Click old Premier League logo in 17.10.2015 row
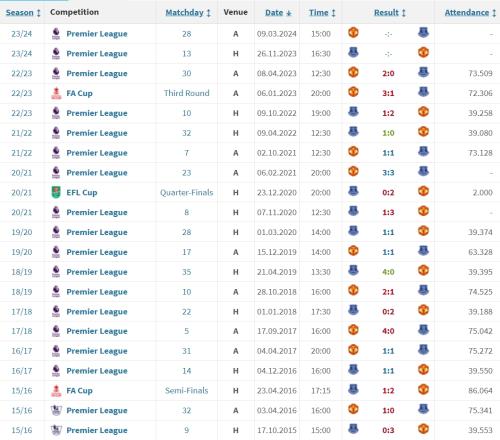This screenshot has width=500, height=440. point(56,430)
